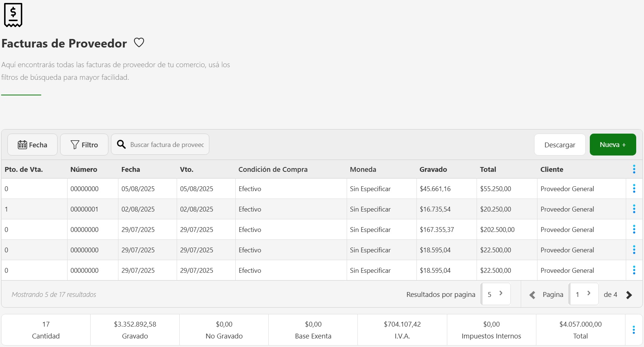The image size is (644, 347).
Task: Sort by the Fecha column header
Action: pos(131,170)
